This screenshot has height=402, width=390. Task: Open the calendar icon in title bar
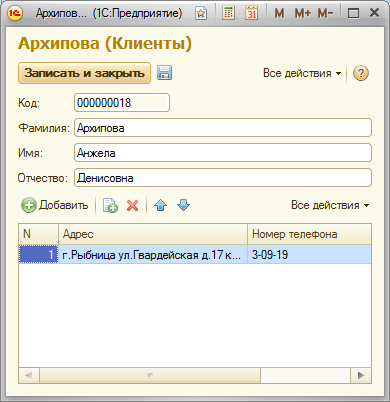[252, 13]
